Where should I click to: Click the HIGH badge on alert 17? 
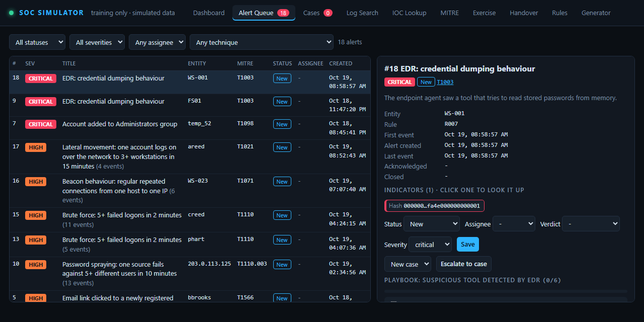tap(36, 147)
